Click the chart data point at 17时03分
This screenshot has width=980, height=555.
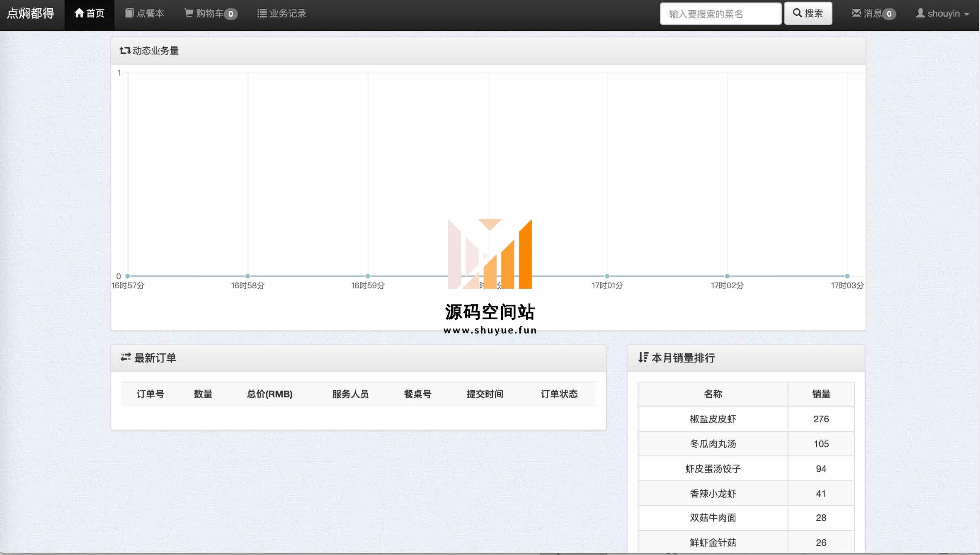click(847, 276)
